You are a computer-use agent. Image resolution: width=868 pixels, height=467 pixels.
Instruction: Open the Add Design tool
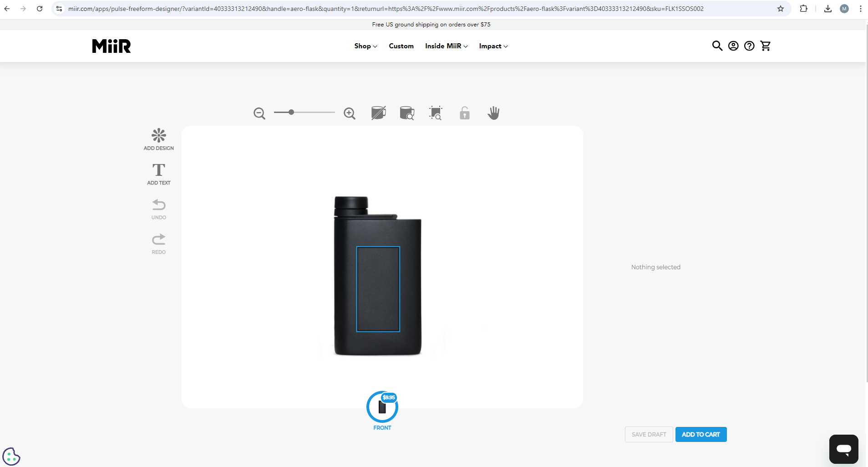click(x=159, y=139)
